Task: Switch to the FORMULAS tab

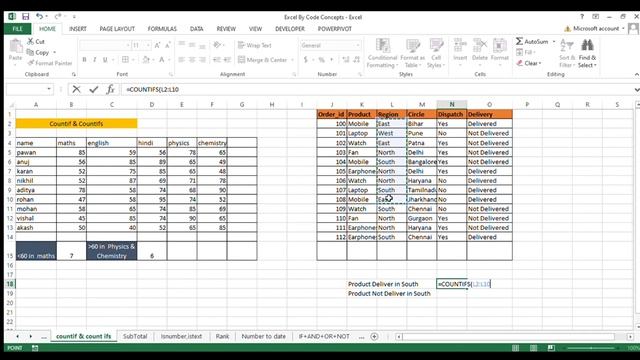Action: pyautogui.click(x=162, y=29)
